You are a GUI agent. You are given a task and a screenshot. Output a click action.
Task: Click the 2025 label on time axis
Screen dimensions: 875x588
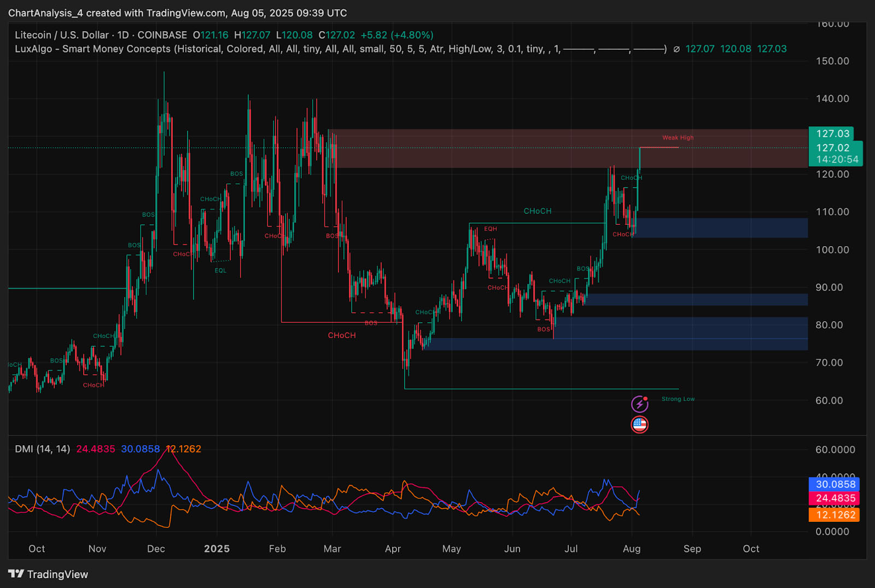coord(217,549)
